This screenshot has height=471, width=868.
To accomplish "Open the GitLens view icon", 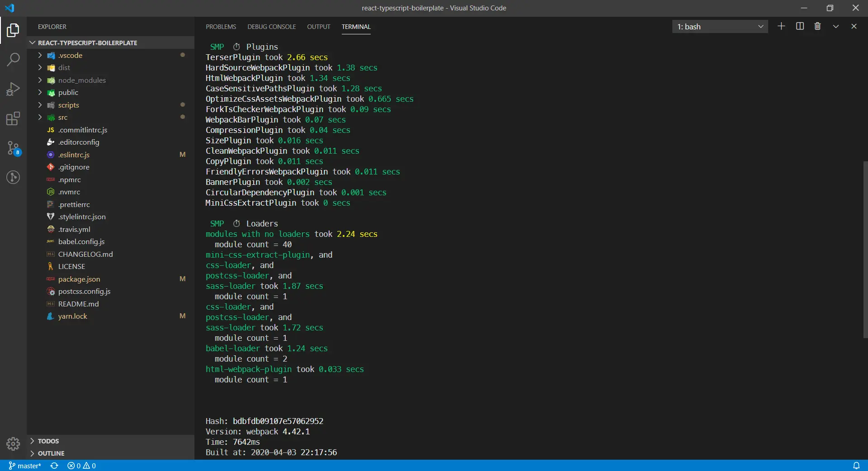I will pyautogui.click(x=13, y=177).
